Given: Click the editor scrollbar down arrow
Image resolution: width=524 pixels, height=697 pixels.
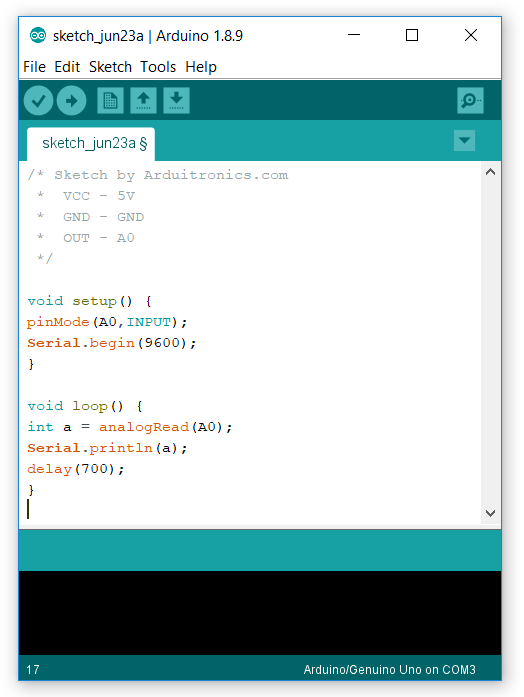Looking at the screenshot, I should click(x=491, y=513).
